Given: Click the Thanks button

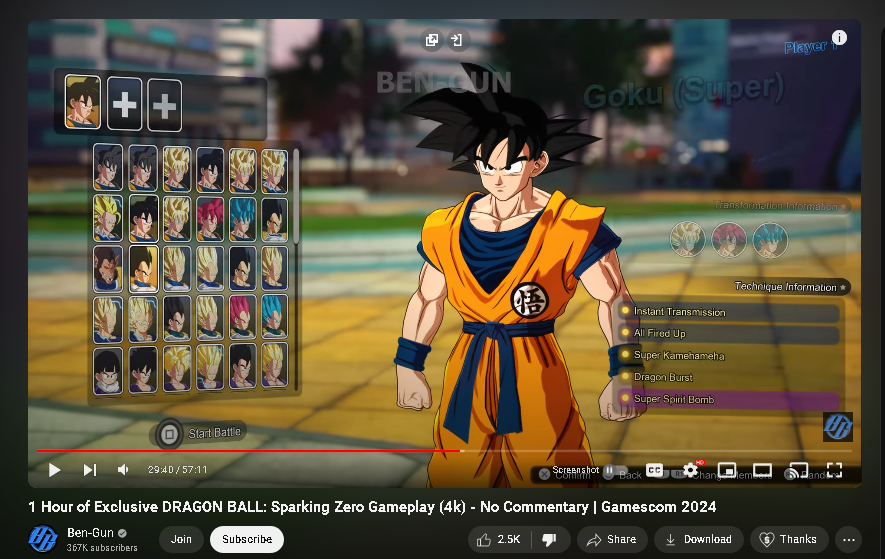Looking at the screenshot, I should [789, 540].
